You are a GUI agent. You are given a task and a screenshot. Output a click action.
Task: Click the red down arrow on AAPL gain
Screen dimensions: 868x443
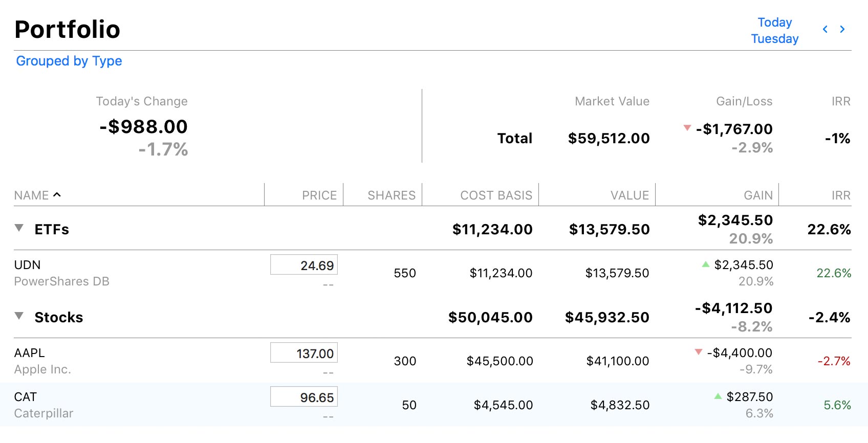699,352
